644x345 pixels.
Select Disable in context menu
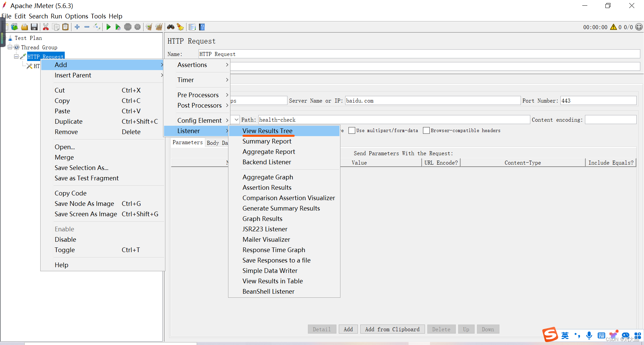point(102,239)
